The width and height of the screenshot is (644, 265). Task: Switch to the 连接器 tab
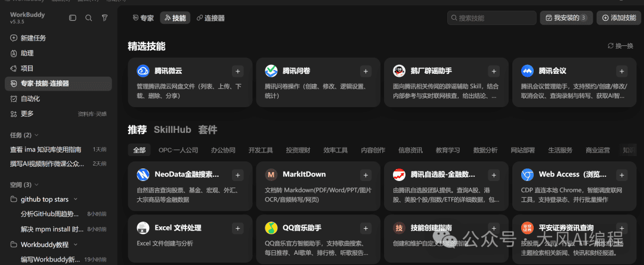coord(210,18)
